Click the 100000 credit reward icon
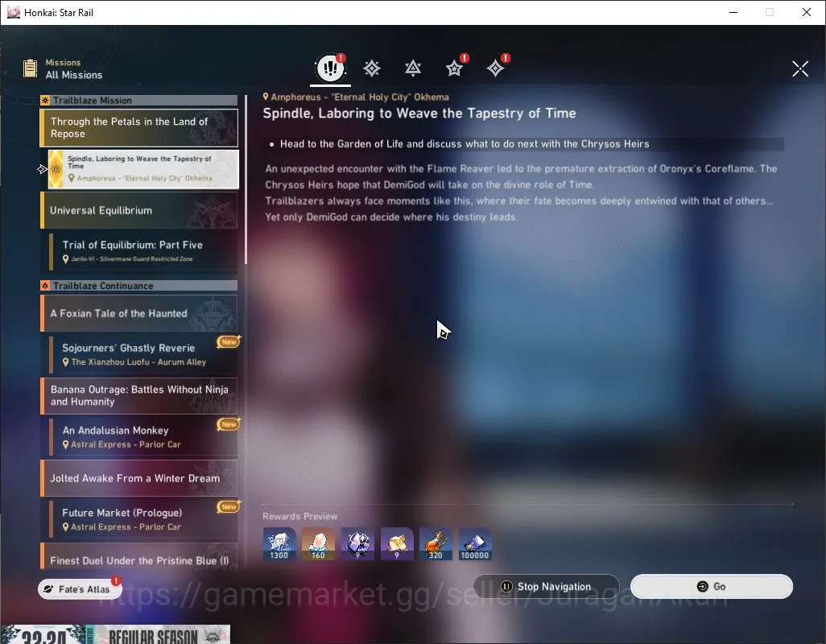Screen dimensions: 826x644 click(475, 544)
